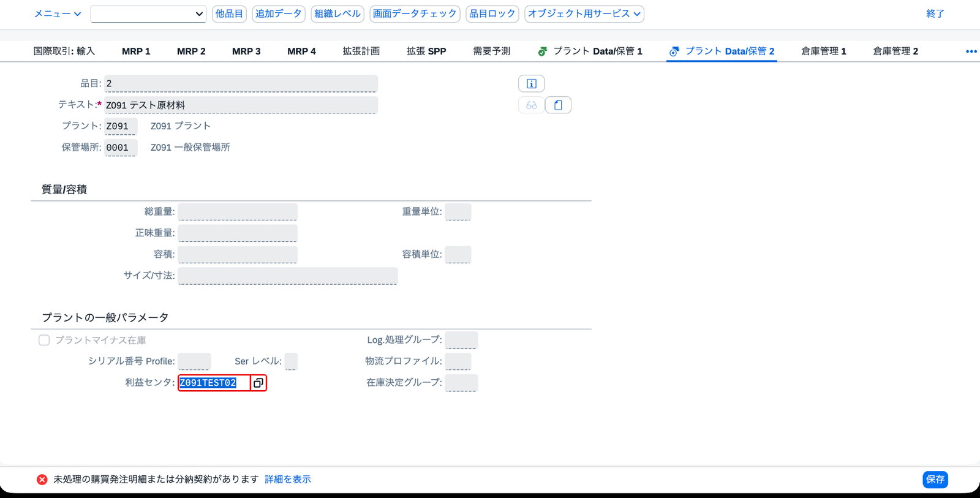Switch to MRP 4 tab
The image size is (980, 498).
point(301,51)
